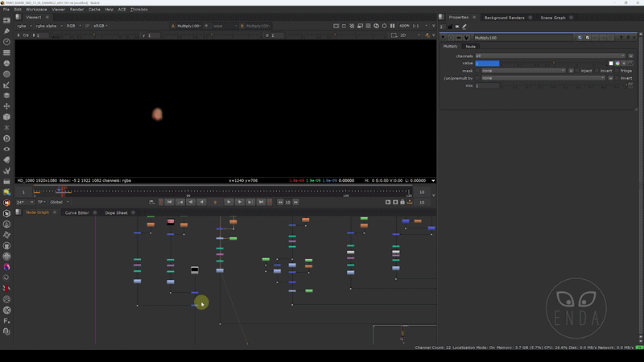Open the Channel nodes stack icon
644x362 pixels.
pyautogui.click(x=6, y=52)
